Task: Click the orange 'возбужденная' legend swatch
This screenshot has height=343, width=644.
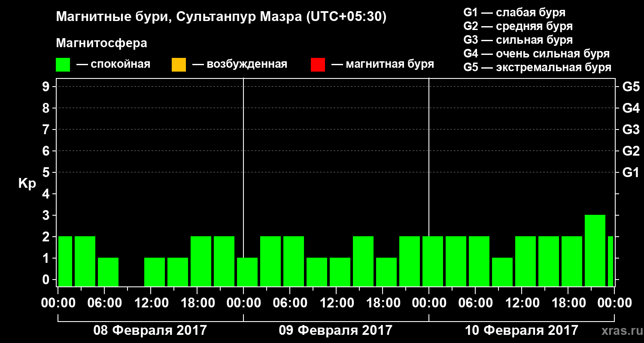Action: coord(179,65)
